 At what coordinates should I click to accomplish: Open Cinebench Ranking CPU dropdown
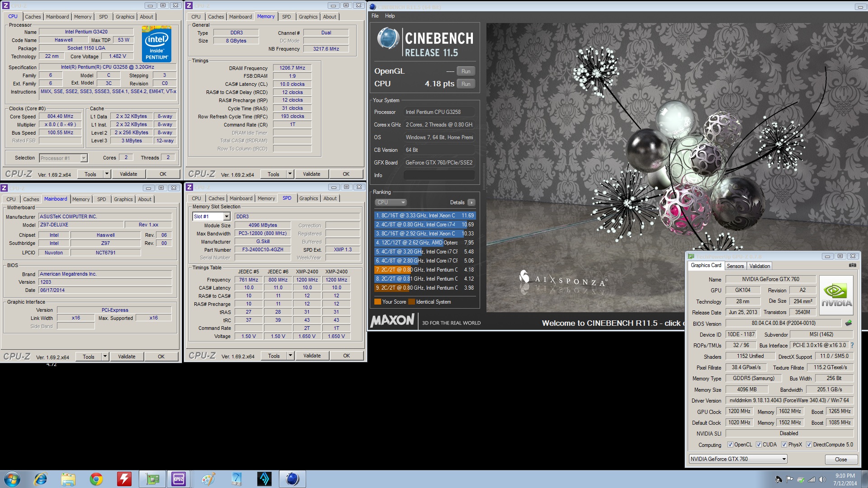click(x=391, y=202)
